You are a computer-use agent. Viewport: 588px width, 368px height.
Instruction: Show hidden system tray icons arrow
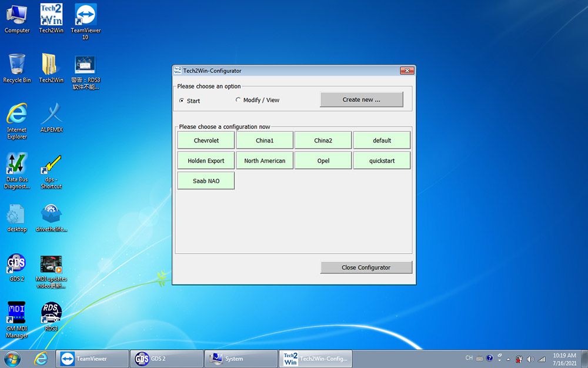508,359
